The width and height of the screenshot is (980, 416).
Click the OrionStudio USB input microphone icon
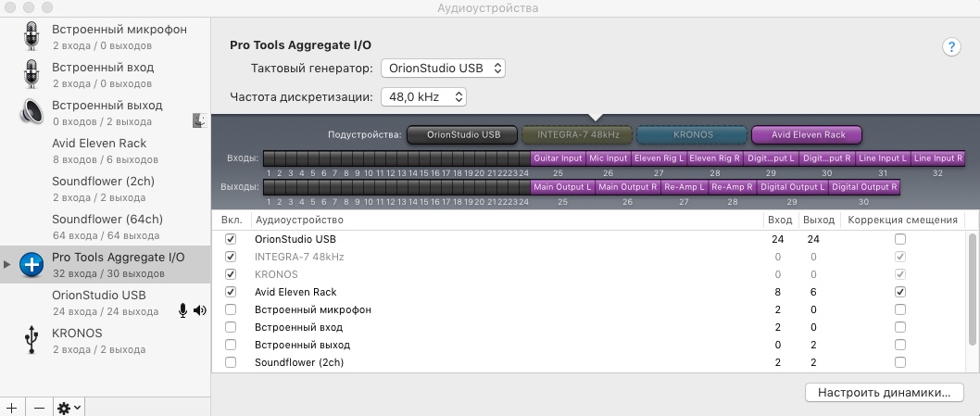[x=182, y=310]
